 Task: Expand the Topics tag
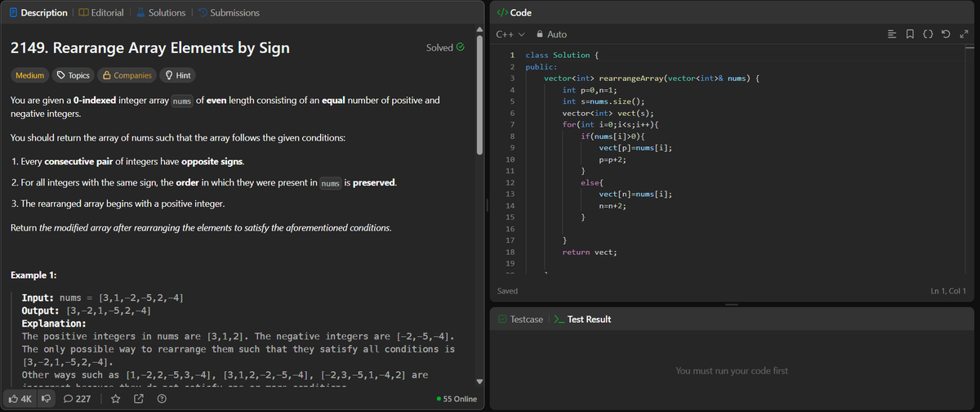tap(72, 75)
